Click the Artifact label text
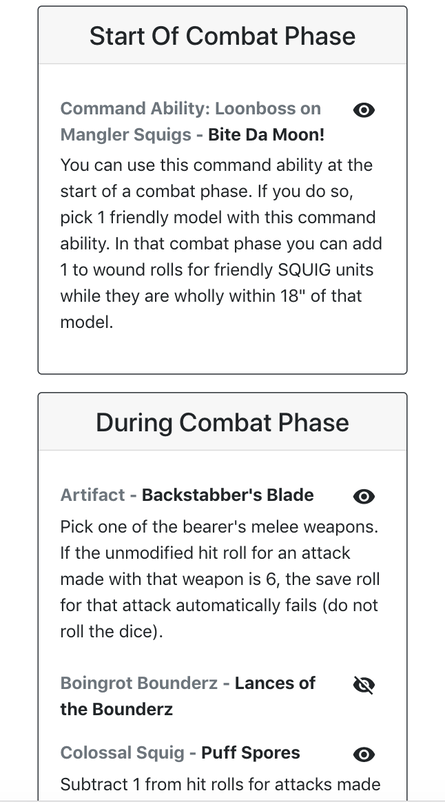Screen dimensions: 445x802 coord(93,495)
